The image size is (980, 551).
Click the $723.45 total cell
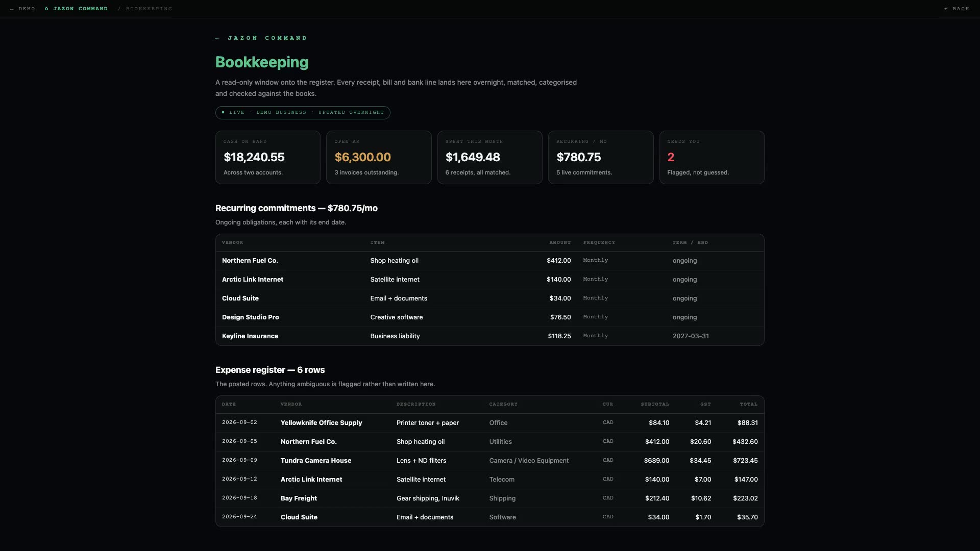(745, 461)
